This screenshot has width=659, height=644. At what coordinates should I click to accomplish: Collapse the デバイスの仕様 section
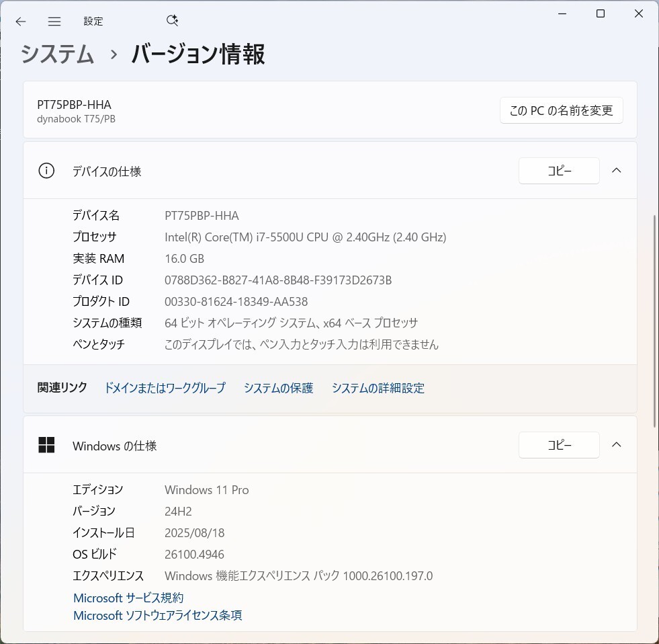click(617, 171)
